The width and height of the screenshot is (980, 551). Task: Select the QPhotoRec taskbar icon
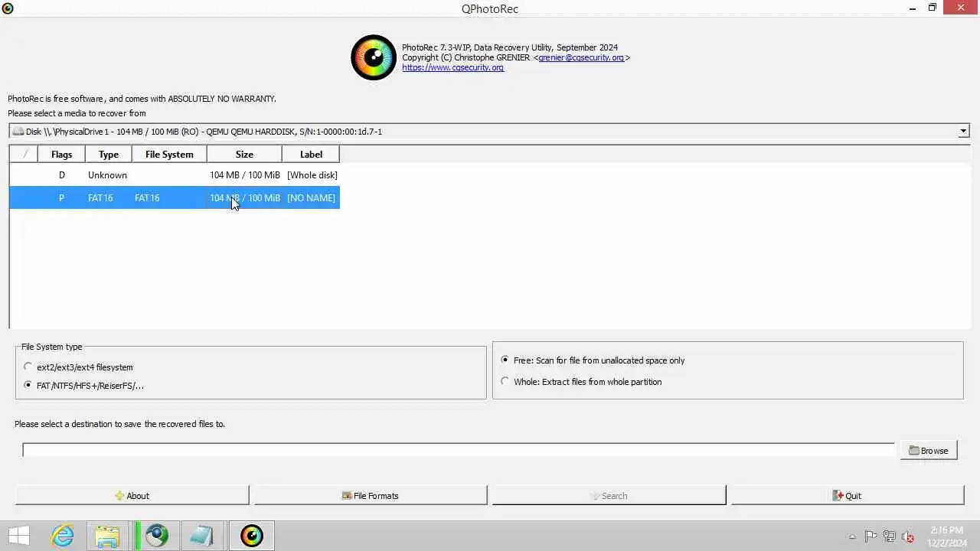click(252, 536)
